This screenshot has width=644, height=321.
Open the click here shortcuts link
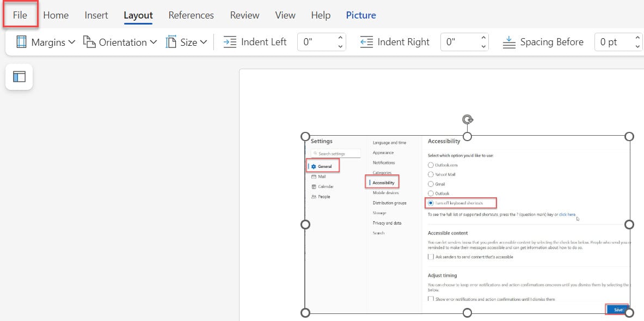568,214
